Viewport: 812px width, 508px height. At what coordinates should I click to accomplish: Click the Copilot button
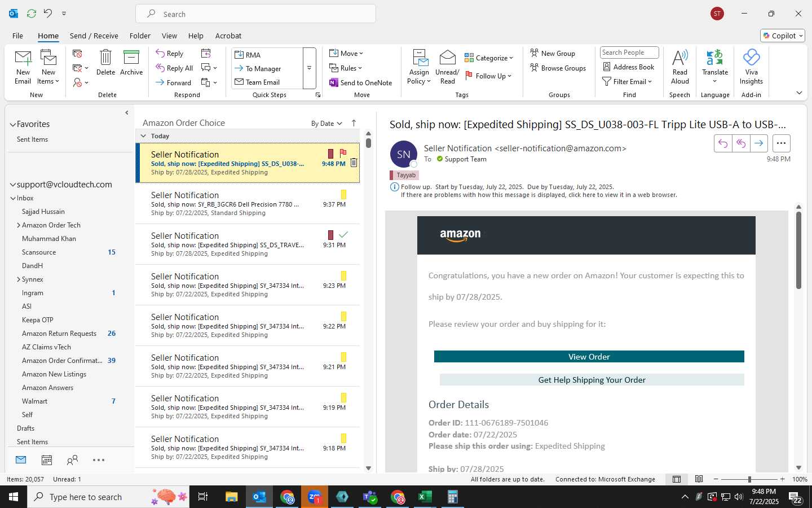pyautogui.click(x=783, y=36)
